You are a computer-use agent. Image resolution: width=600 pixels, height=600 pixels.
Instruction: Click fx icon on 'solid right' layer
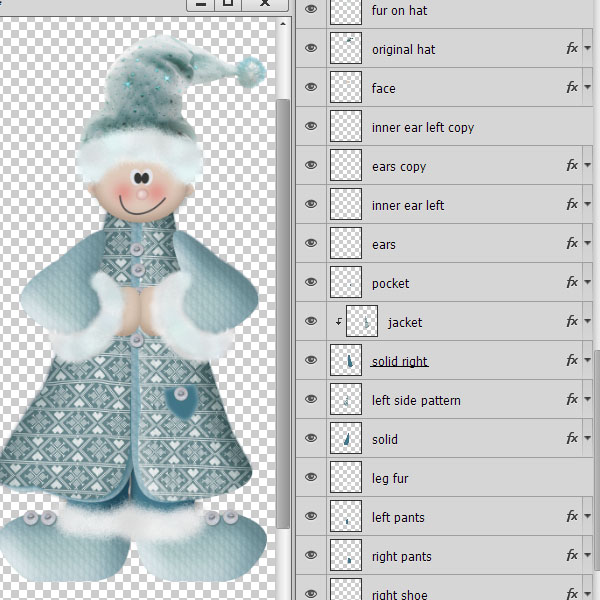[x=572, y=360]
